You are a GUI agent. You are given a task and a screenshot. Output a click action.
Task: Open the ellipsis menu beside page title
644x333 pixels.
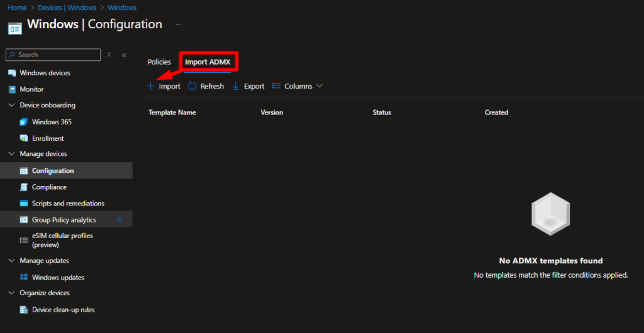178,25
